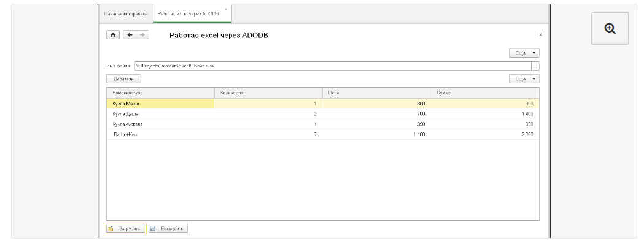Click the Имя файла path input field
The height and width of the screenshot is (249, 644).
tap(332, 66)
